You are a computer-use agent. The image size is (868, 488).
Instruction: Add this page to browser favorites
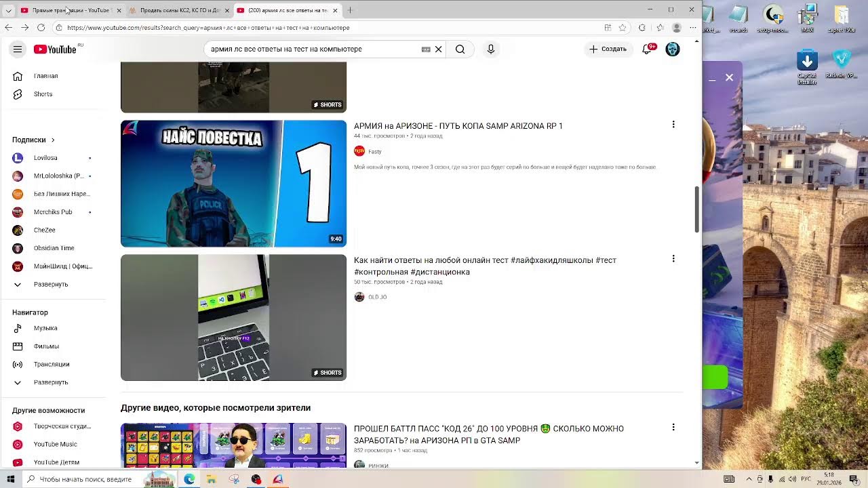tap(623, 28)
